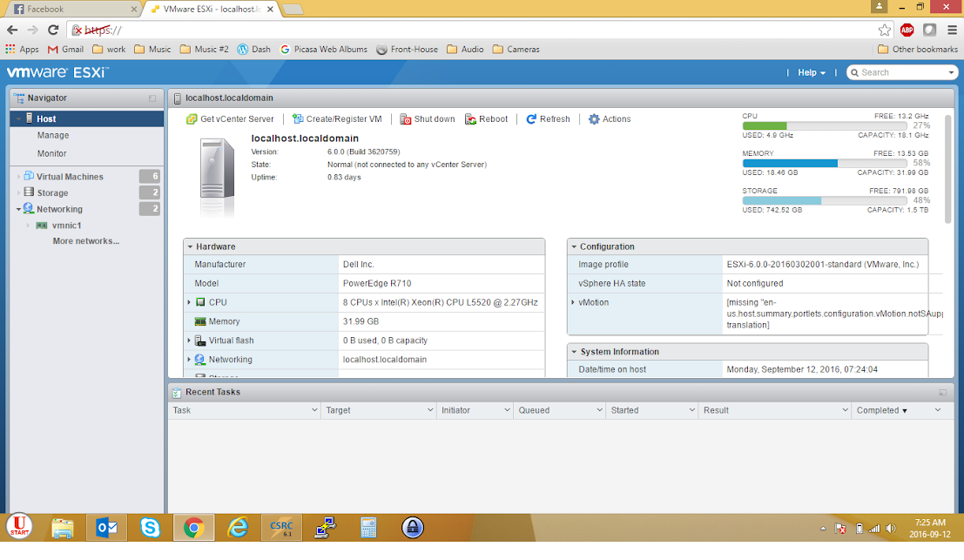Viewport: 964px width, 560px height.
Task: Click the CPU chip icon in Hardware
Action: coord(199,302)
